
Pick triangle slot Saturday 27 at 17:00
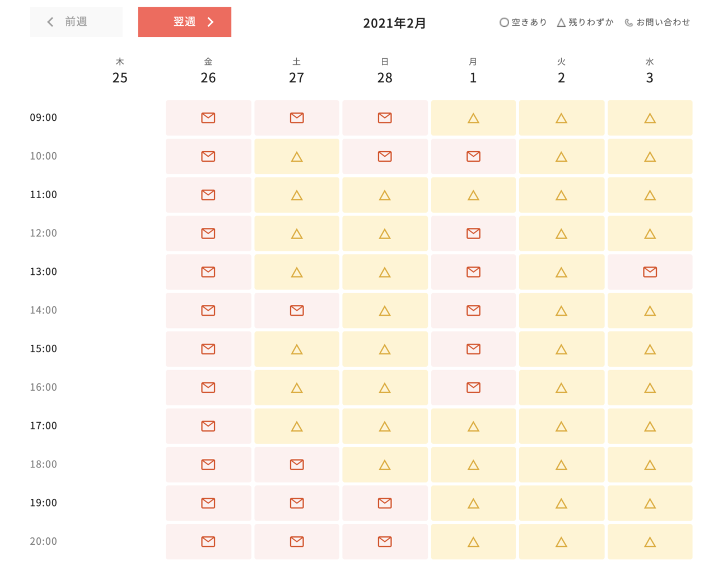click(x=297, y=427)
